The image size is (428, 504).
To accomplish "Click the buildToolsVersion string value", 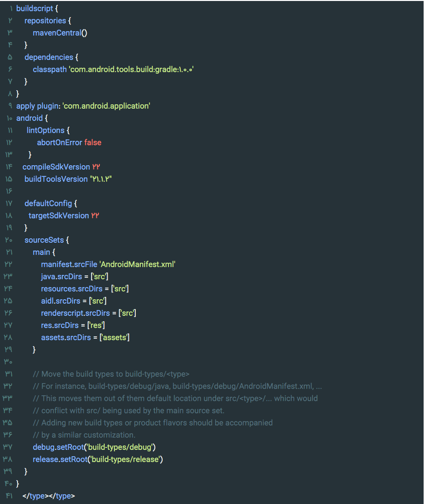I will tap(100, 179).
